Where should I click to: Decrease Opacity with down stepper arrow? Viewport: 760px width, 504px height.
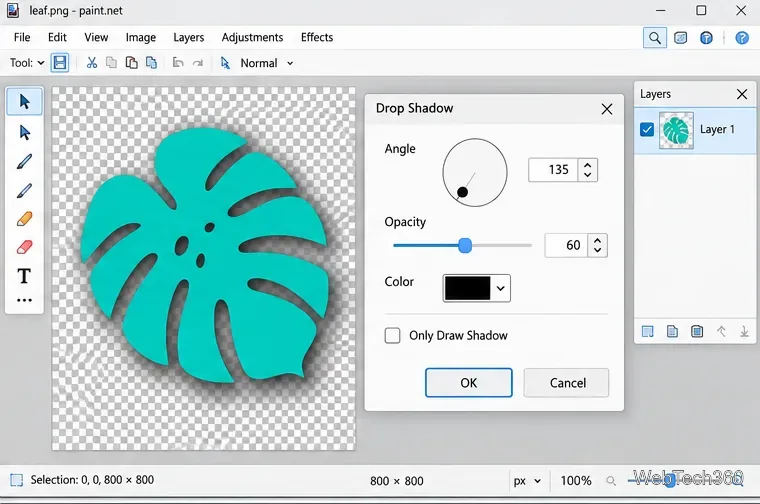(598, 251)
